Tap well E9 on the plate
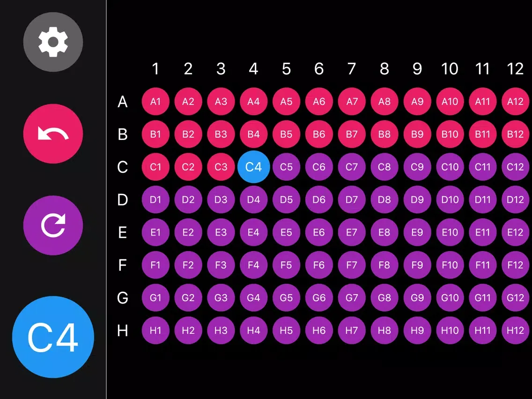Image resolution: width=532 pixels, height=399 pixels. tap(417, 232)
